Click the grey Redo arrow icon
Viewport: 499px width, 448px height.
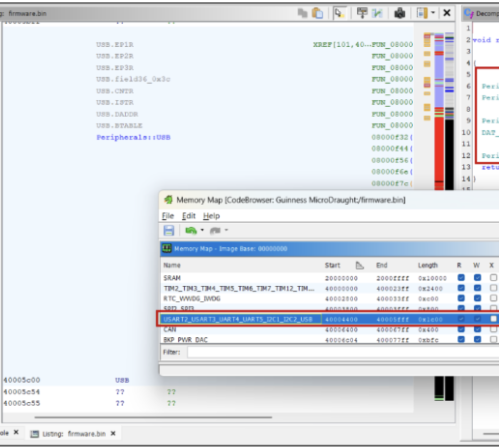tap(214, 231)
